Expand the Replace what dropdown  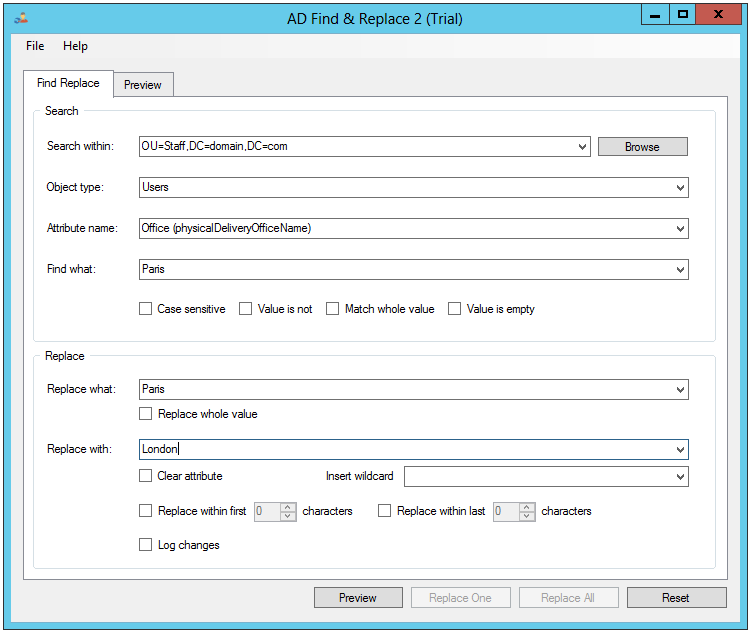680,389
